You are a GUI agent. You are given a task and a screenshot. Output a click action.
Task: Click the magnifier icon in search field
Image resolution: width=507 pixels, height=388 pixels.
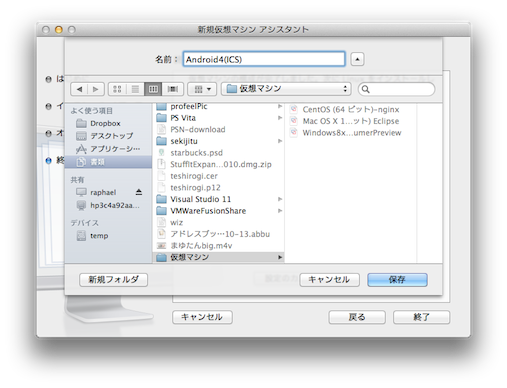tap(366, 89)
